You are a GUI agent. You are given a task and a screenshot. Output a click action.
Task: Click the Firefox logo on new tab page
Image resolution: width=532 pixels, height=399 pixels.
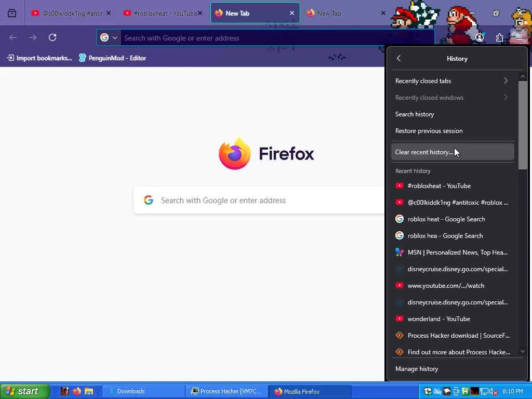235,153
